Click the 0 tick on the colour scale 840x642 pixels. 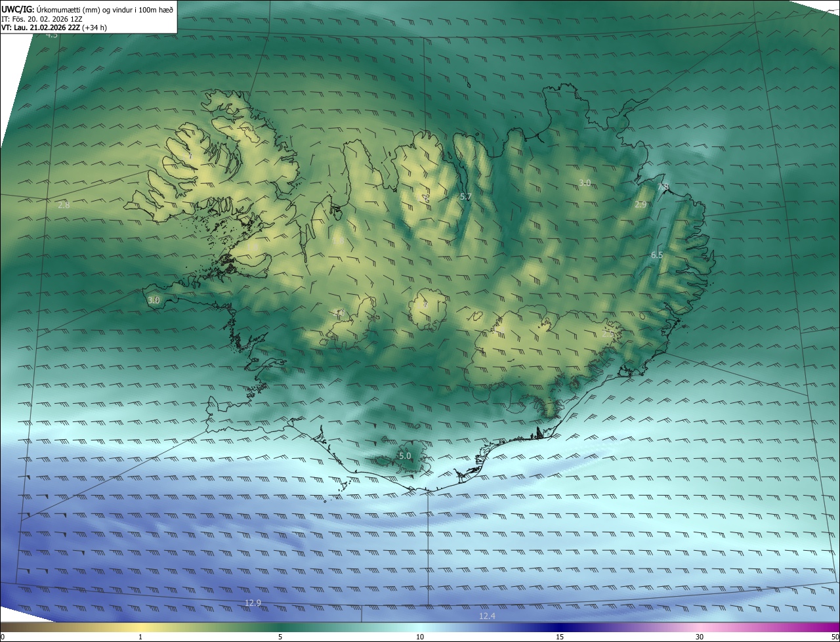coord(3,637)
